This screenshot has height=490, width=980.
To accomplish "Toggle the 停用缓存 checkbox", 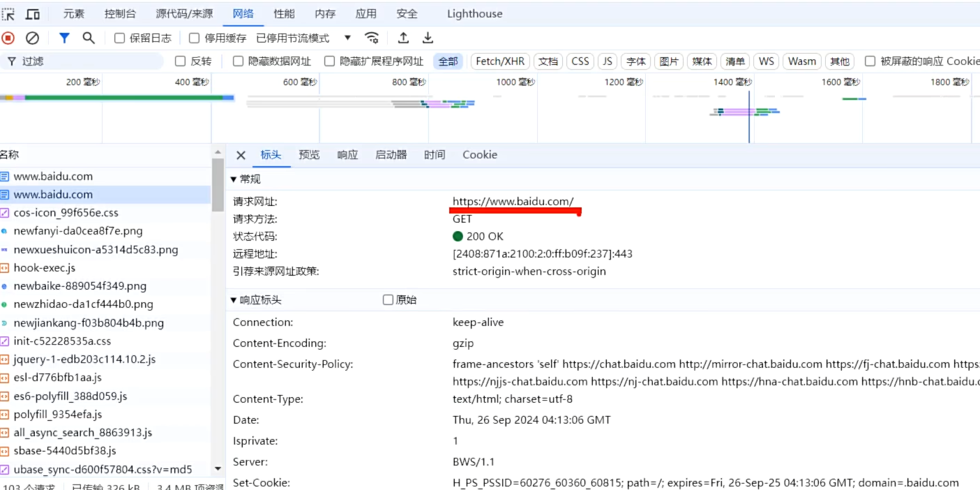I will [195, 38].
